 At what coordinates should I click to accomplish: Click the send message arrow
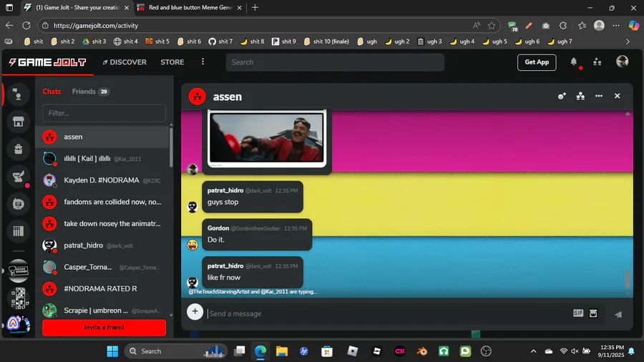click(618, 314)
